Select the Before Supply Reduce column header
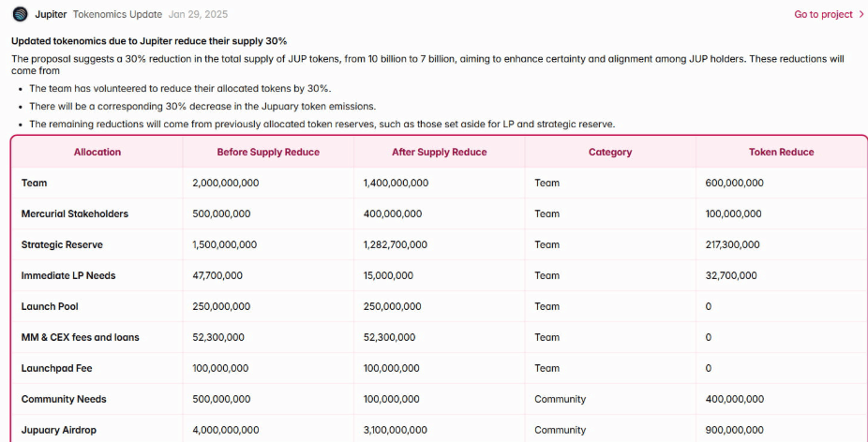This screenshot has height=442, width=868. coord(268,152)
